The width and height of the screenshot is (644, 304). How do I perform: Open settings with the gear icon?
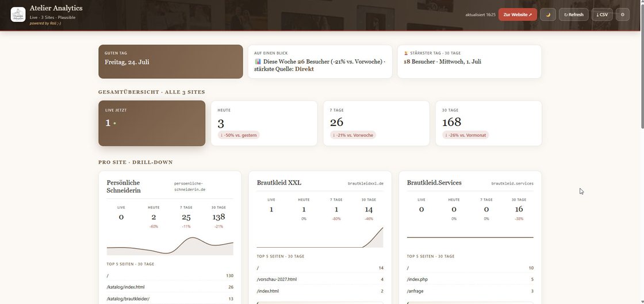[622, 14]
